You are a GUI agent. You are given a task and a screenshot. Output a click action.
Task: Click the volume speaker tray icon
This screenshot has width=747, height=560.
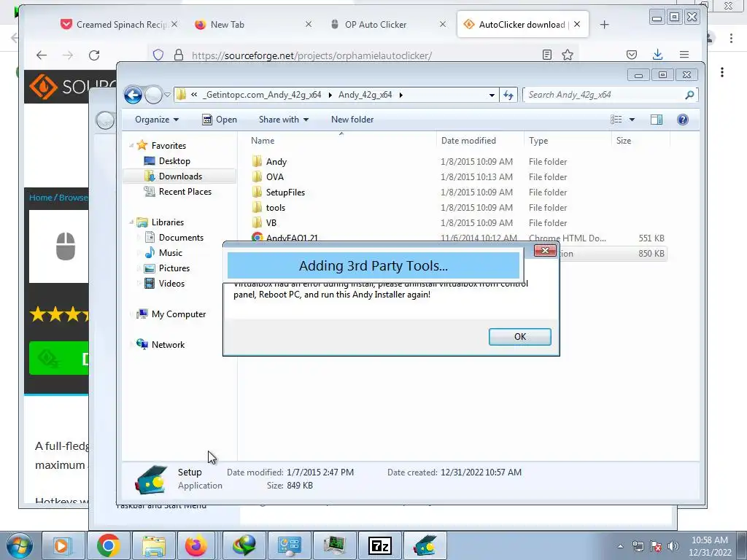click(x=673, y=546)
